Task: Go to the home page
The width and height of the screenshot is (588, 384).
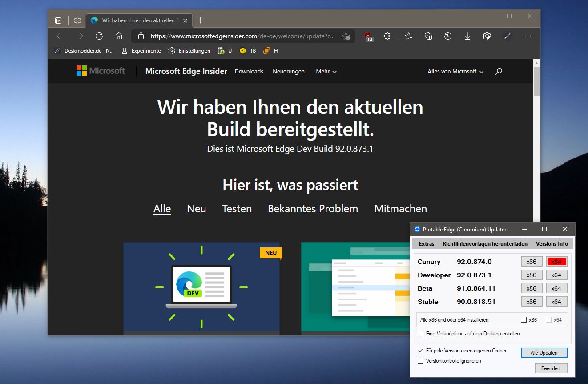Action: click(x=119, y=36)
